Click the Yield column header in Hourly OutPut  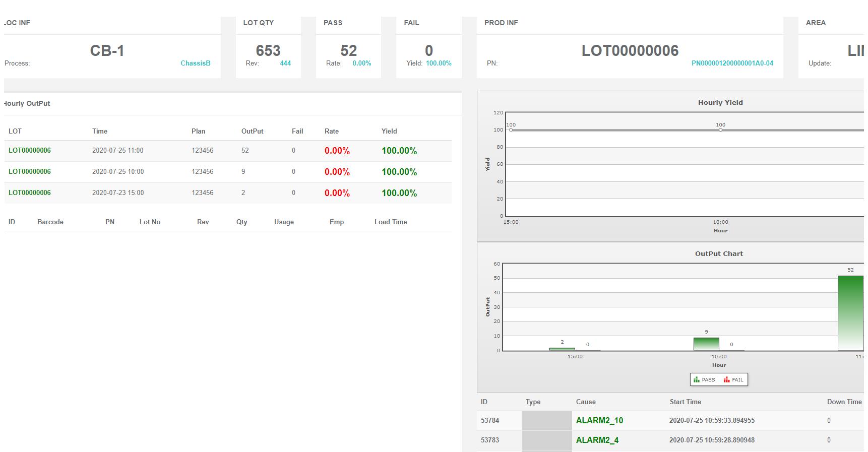389,132
